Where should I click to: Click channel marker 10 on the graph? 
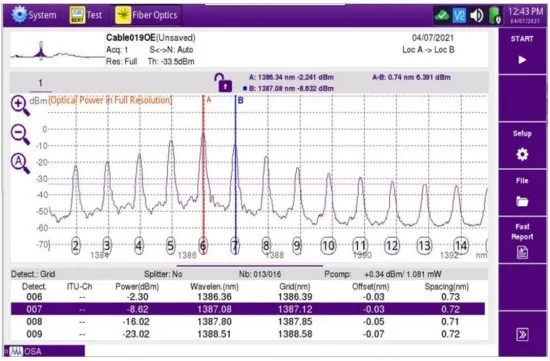(328, 246)
